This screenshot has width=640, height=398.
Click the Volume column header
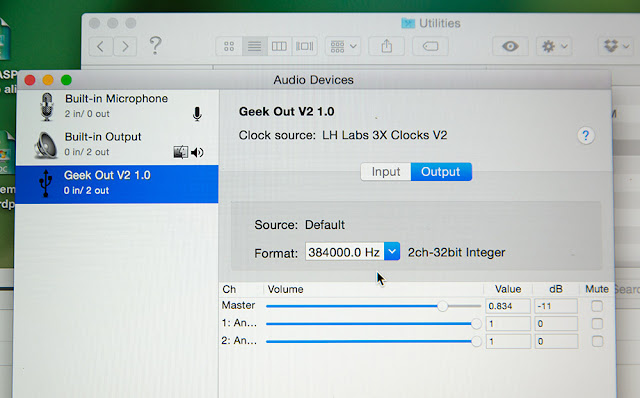tap(285, 289)
